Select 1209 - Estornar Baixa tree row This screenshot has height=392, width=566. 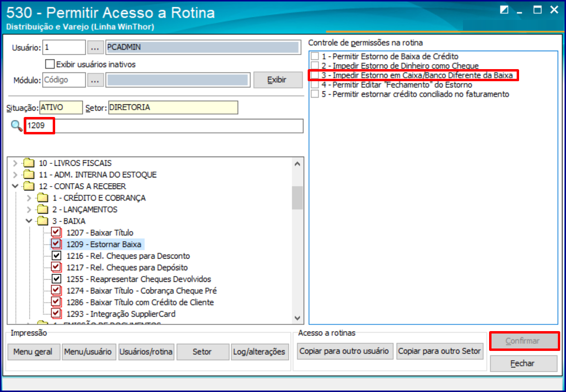tap(104, 244)
